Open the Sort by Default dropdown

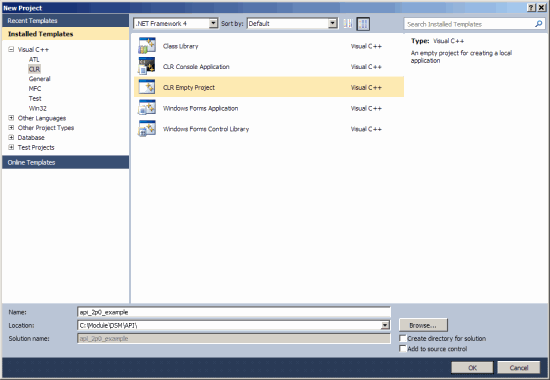[333, 24]
